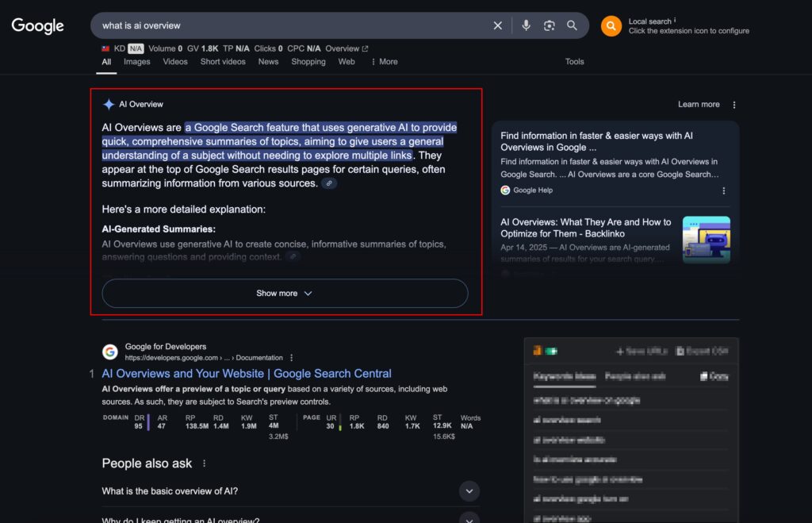Open the More search filters menu
812x523 pixels.
click(385, 62)
